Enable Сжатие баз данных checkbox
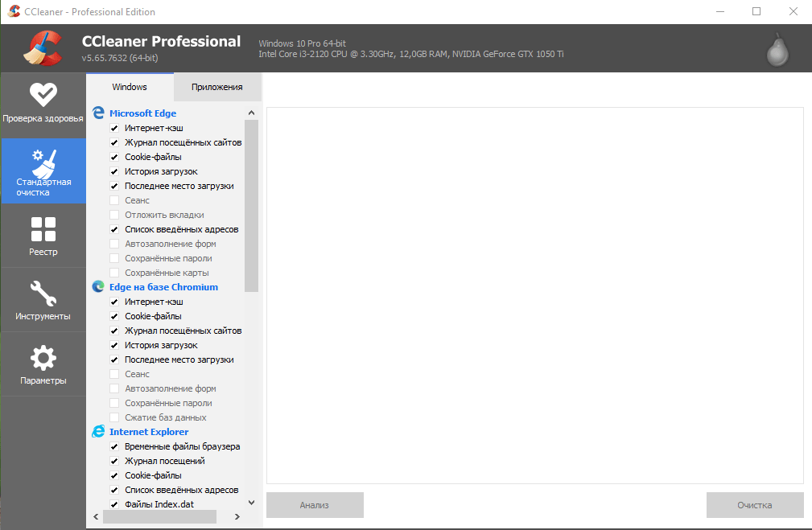Screen dimensions: 812x530 coord(114,417)
